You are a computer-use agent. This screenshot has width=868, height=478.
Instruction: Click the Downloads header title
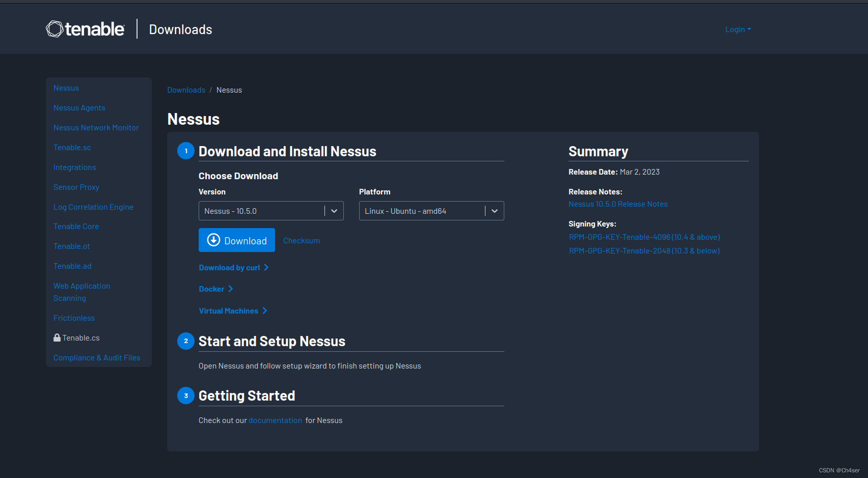tap(181, 30)
